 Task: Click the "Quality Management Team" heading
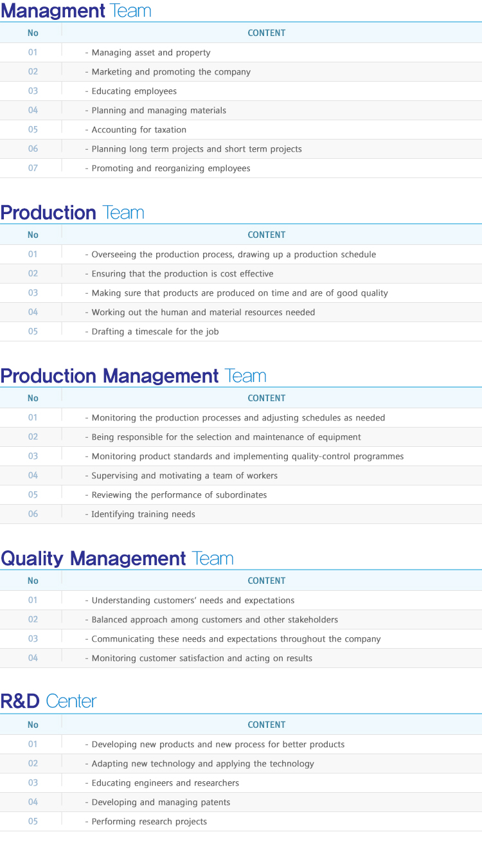click(x=117, y=559)
